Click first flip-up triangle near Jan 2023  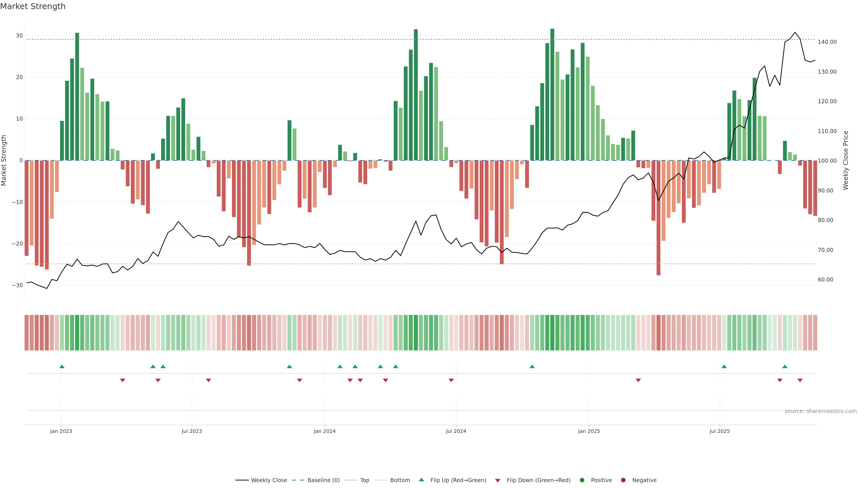click(62, 366)
